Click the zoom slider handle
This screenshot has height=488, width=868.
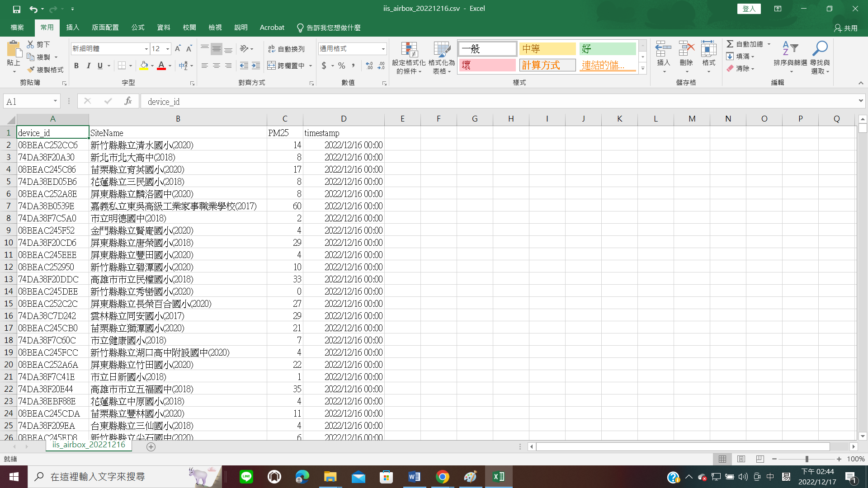tap(807, 459)
